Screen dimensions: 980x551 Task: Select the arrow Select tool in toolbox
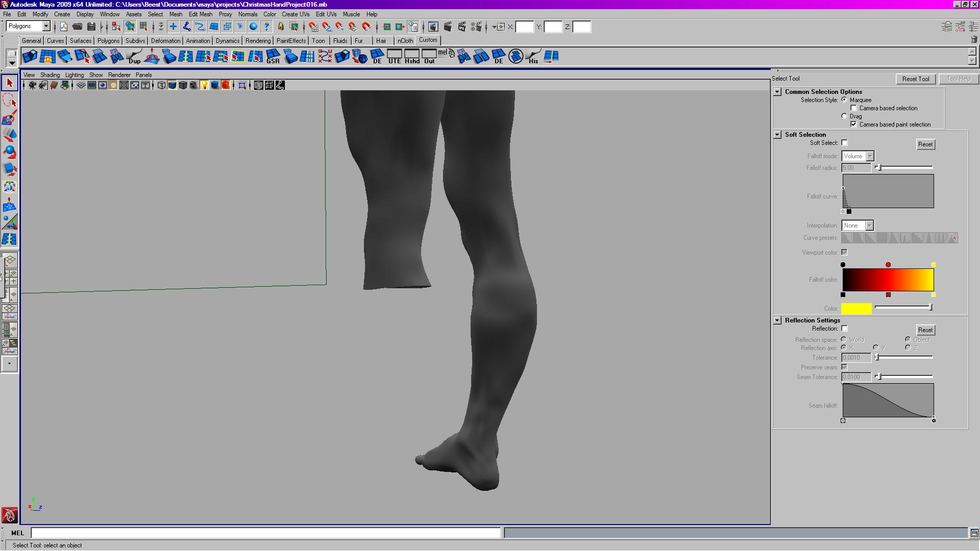tap(10, 83)
